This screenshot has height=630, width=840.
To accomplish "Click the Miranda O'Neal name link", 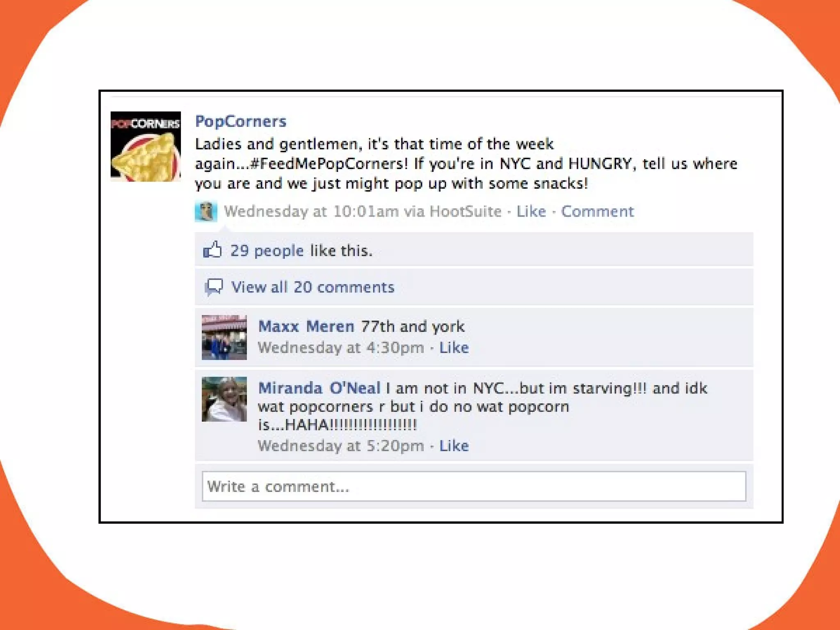I will tap(319, 388).
